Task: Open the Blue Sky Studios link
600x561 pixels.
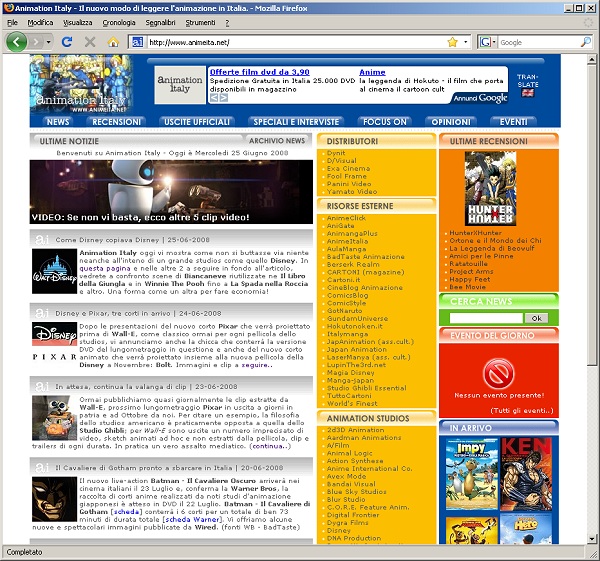Action: 357,491
